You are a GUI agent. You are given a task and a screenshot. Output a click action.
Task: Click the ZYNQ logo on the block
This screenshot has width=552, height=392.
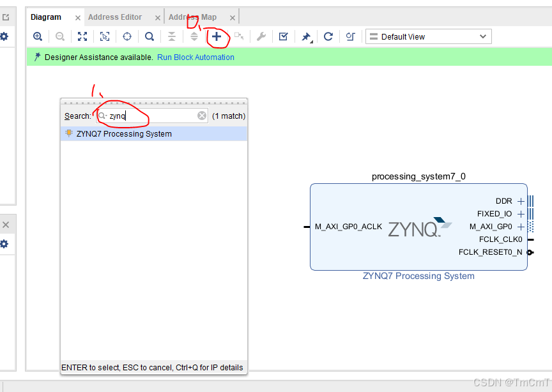click(x=420, y=227)
